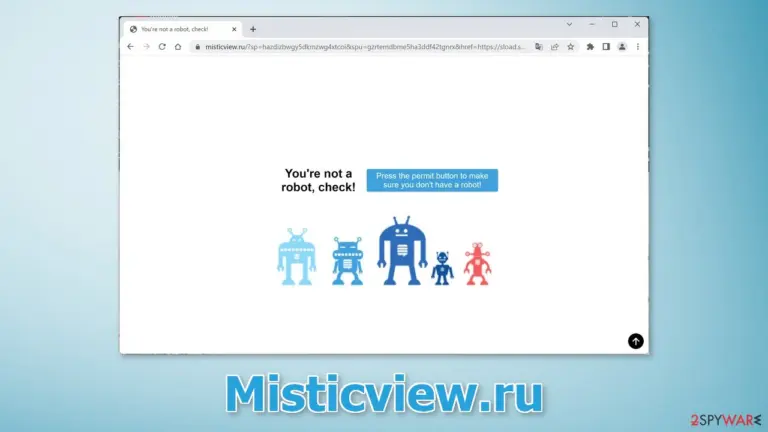768x432 pixels.
Task: Share this page via share icon
Action: 554,47
